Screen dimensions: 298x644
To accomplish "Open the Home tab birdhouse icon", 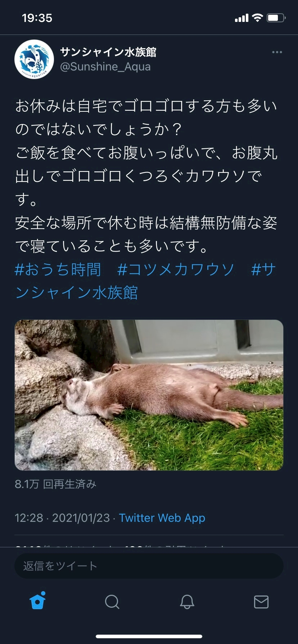I will pos(37,601).
